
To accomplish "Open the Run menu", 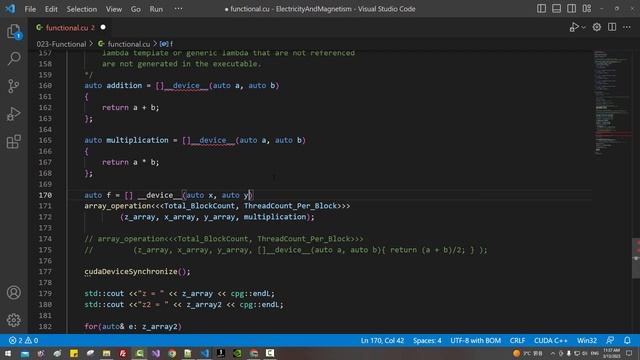I will [156, 9].
